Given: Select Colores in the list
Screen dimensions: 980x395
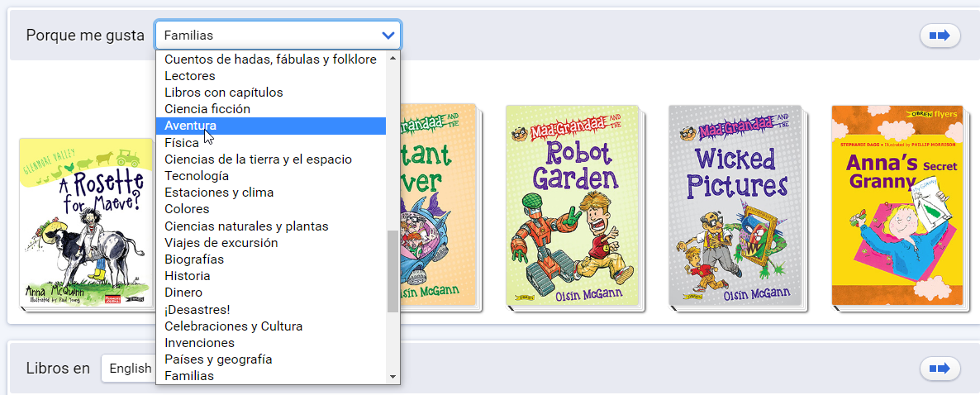Looking at the screenshot, I should [271, 209].
